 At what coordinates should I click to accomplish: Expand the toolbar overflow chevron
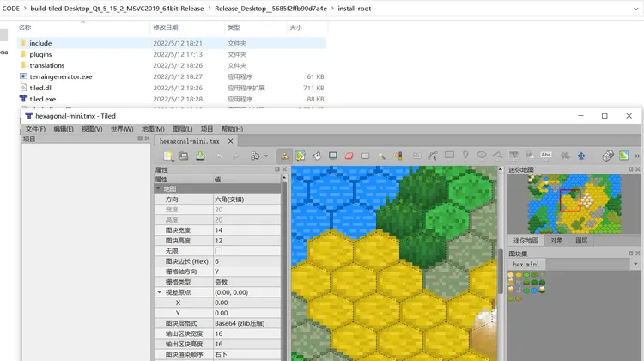tap(637, 156)
